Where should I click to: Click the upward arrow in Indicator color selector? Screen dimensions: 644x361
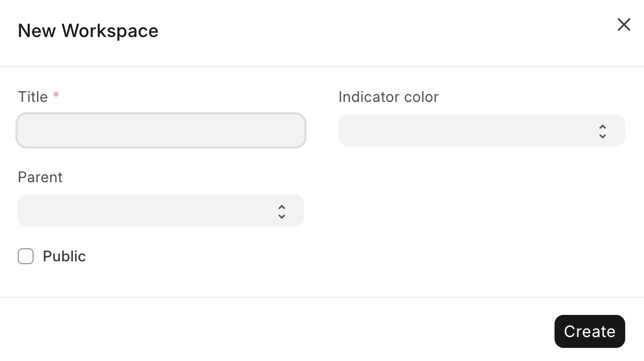point(602,126)
